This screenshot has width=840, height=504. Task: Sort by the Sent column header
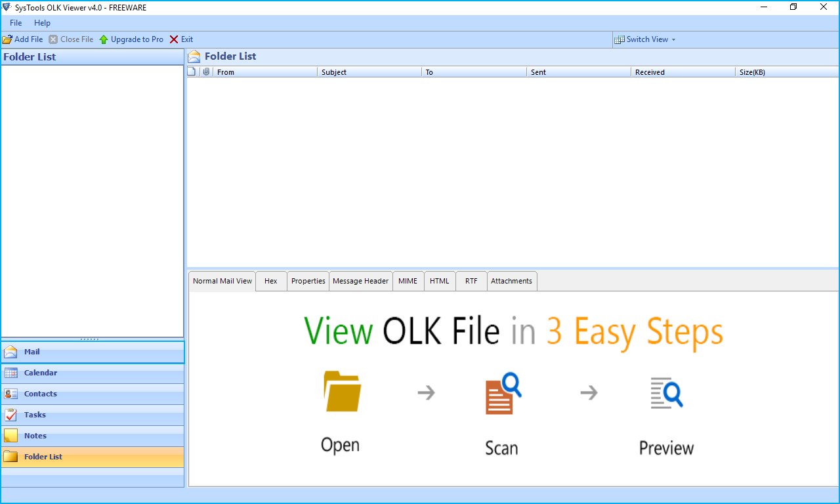point(579,72)
